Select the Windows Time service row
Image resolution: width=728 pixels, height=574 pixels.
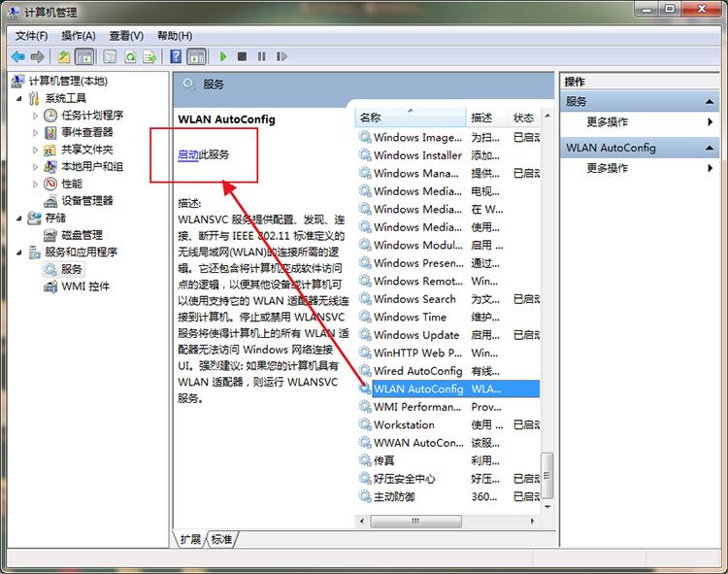tap(448, 318)
